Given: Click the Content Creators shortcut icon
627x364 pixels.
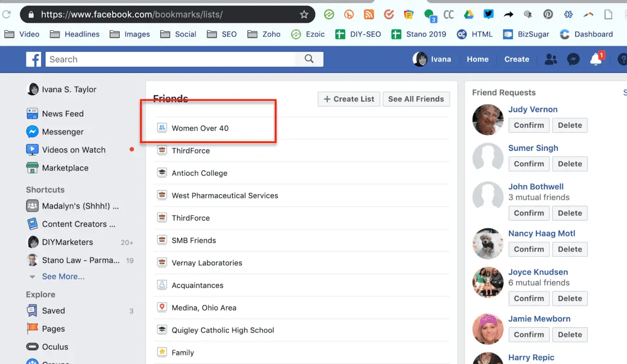Looking at the screenshot, I should click(32, 224).
